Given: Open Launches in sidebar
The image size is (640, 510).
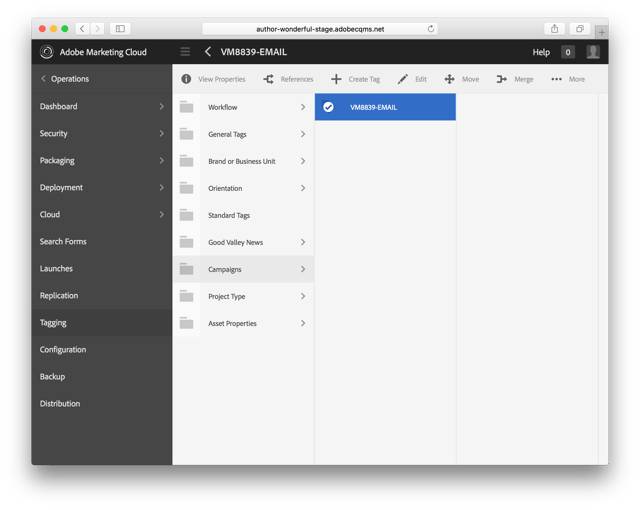Looking at the screenshot, I should coord(102,268).
